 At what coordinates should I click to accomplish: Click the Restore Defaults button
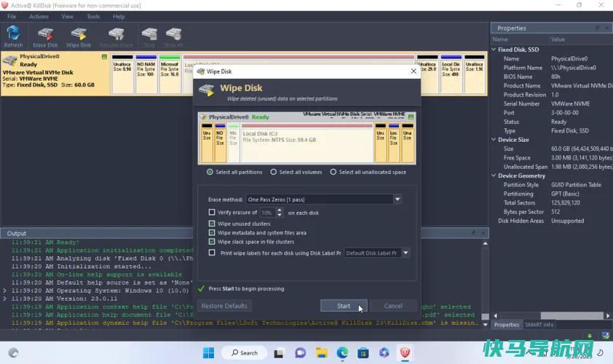[224, 306]
